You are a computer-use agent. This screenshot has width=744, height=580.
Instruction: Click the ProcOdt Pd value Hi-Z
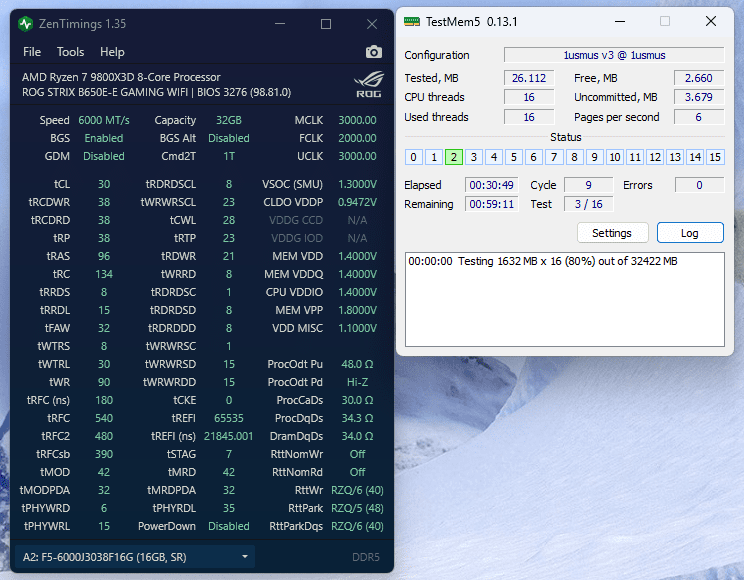[357, 382]
